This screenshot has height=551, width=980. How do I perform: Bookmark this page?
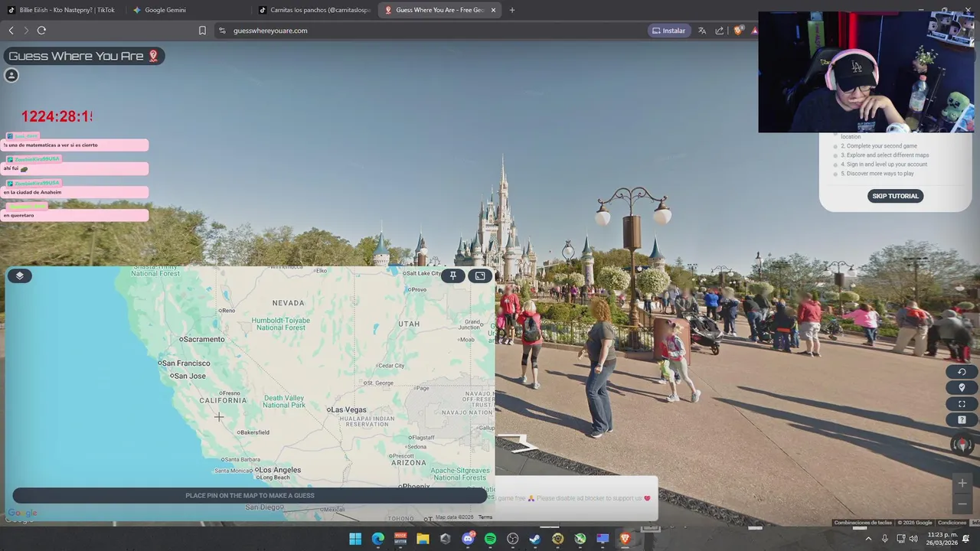pos(202,31)
